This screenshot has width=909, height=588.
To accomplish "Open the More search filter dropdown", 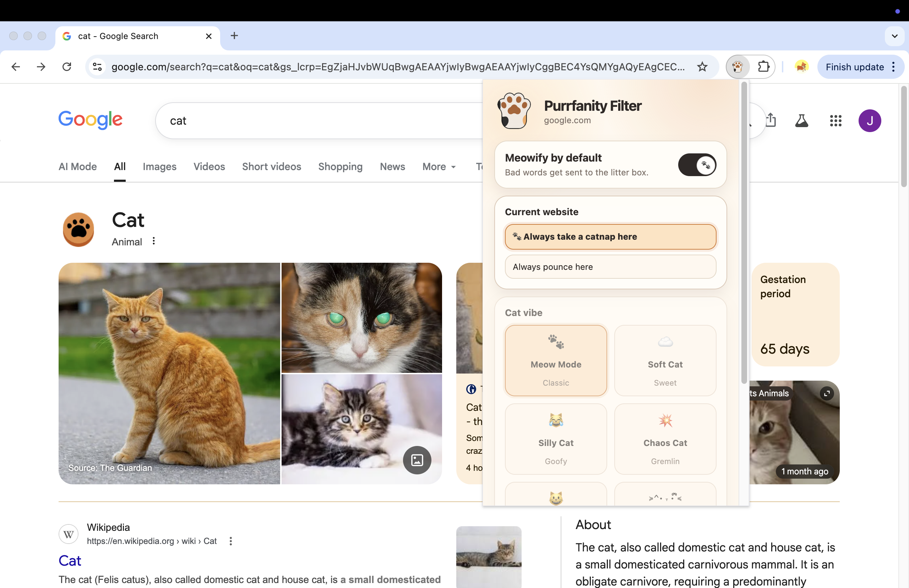I will pos(439,167).
